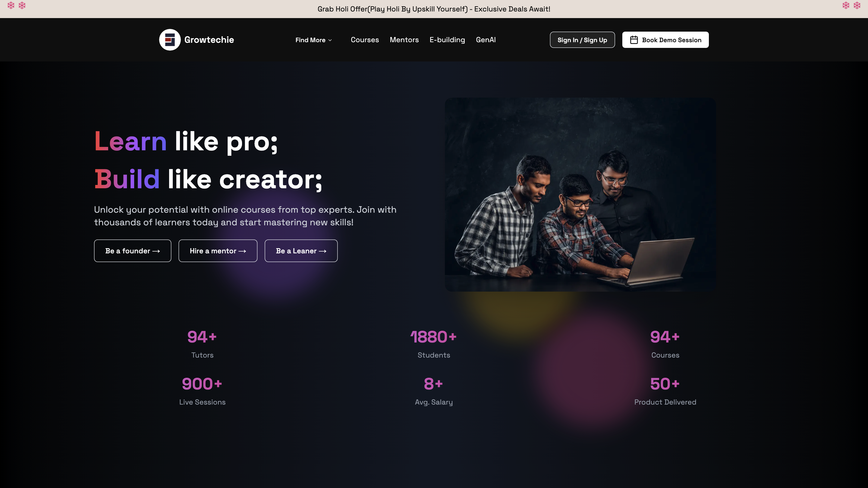The height and width of the screenshot is (488, 868).
Task: Click Book Demo Session button
Action: (665, 40)
